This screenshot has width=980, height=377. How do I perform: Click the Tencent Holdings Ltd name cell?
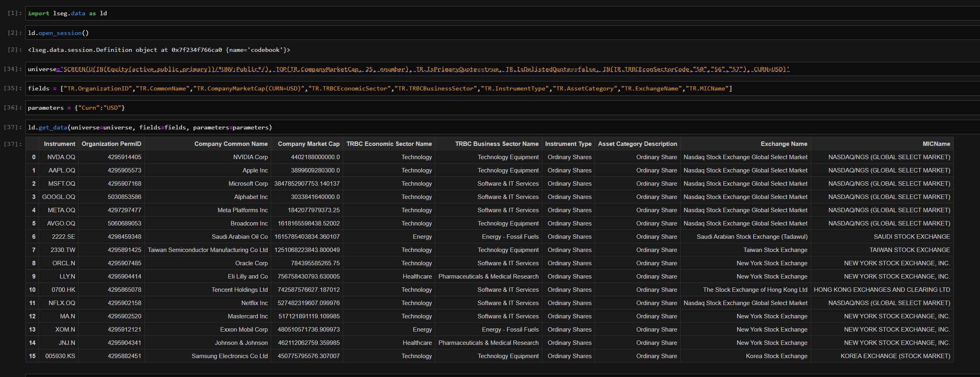pos(239,290)
